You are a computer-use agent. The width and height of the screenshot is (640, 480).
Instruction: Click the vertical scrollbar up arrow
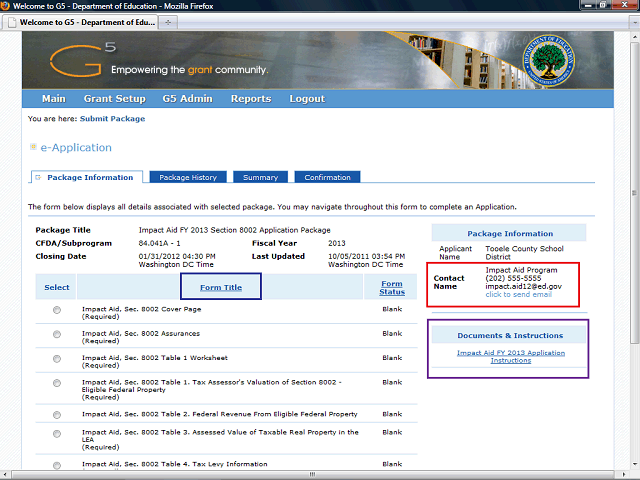tap(635, 36)
